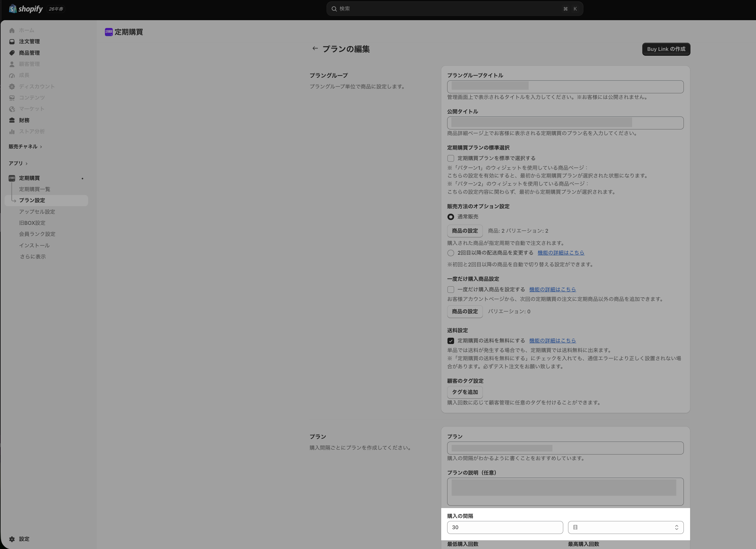This screenshot has width=756, height=549.
Task: Click the Buy Link の作成 button
Action: 666,49
